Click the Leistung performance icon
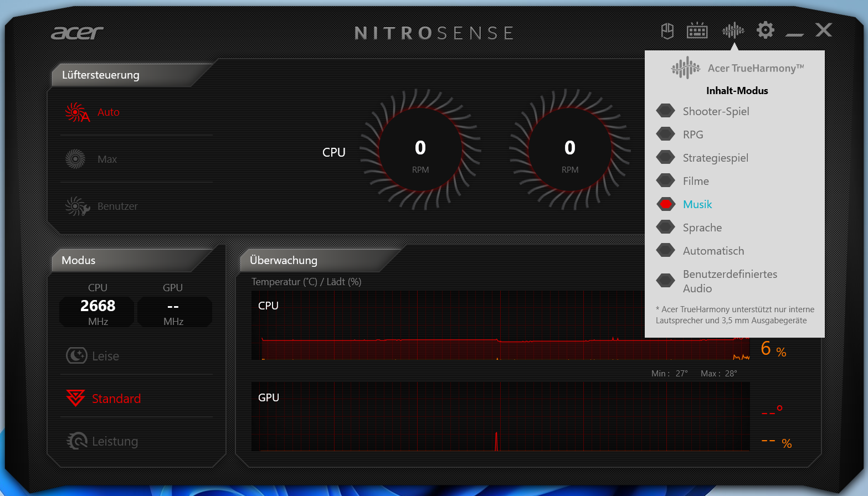 point(77,441)
